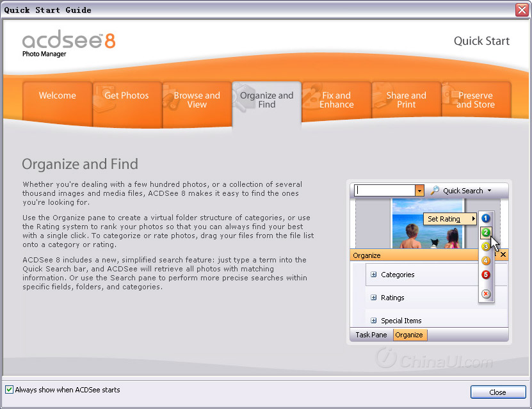The height and width of the screenshot is (409, 532).
Task: Choose rating 3 yellow circle icon
Action: click(x=486, y=246)
